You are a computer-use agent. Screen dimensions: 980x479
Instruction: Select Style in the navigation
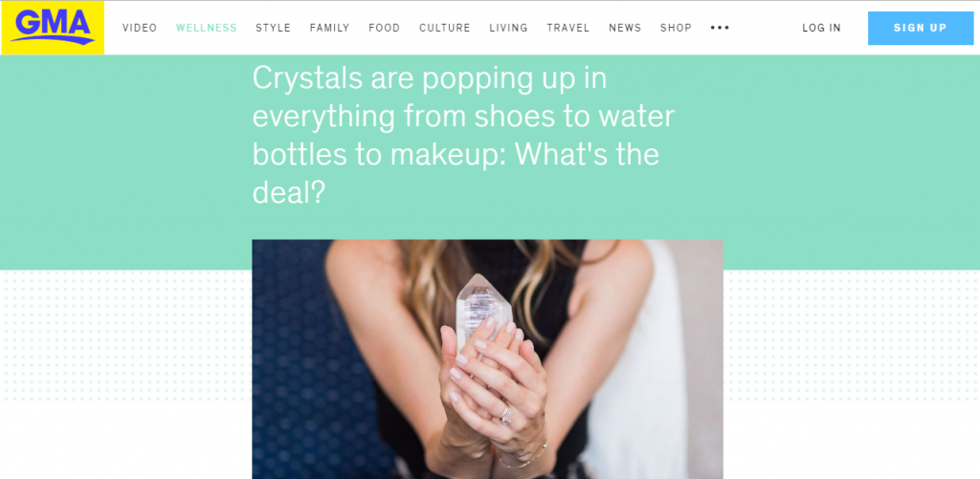coord(273,28)
